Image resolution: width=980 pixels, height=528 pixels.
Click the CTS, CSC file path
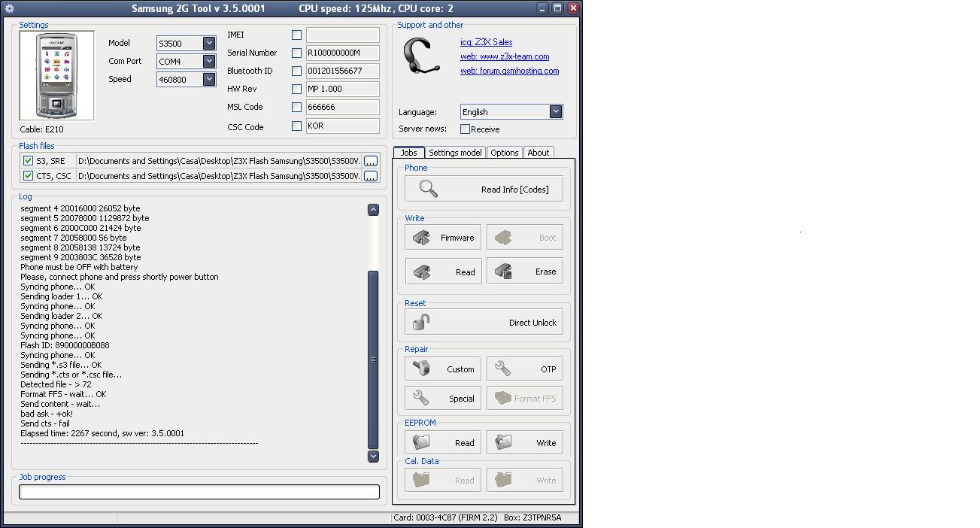coord(219,176)
